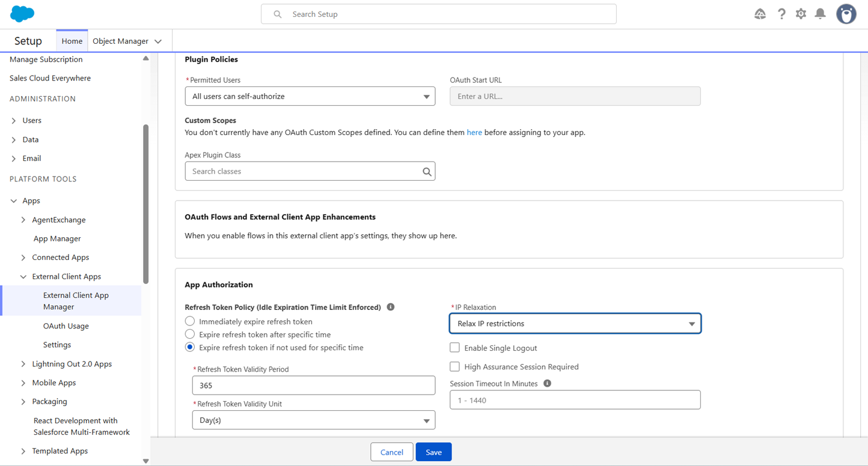Select Immediately expire refresh token
This screenshot has height=466, width=868.
tap(190, 321)
